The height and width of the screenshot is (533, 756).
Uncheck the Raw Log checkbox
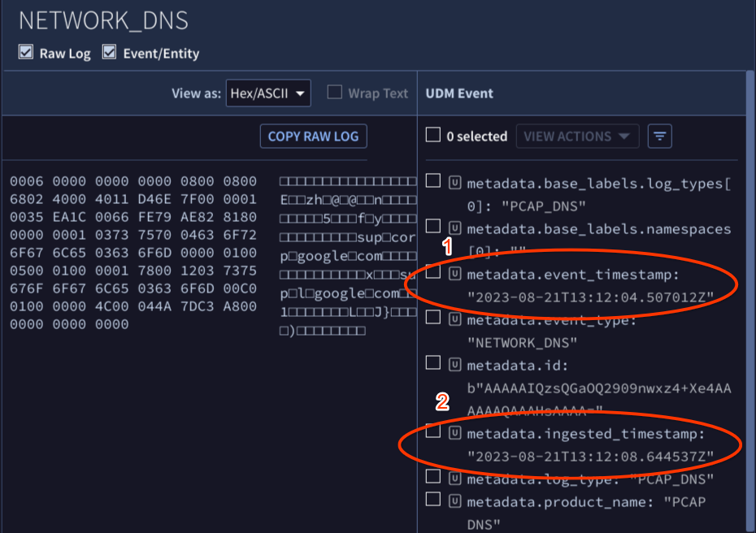click(x=25, y=50)
